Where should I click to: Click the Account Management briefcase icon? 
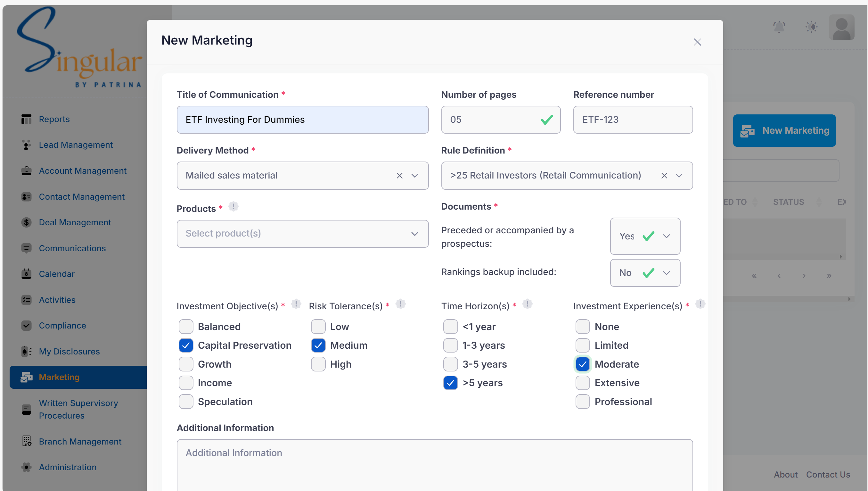[x=26, y=171]
